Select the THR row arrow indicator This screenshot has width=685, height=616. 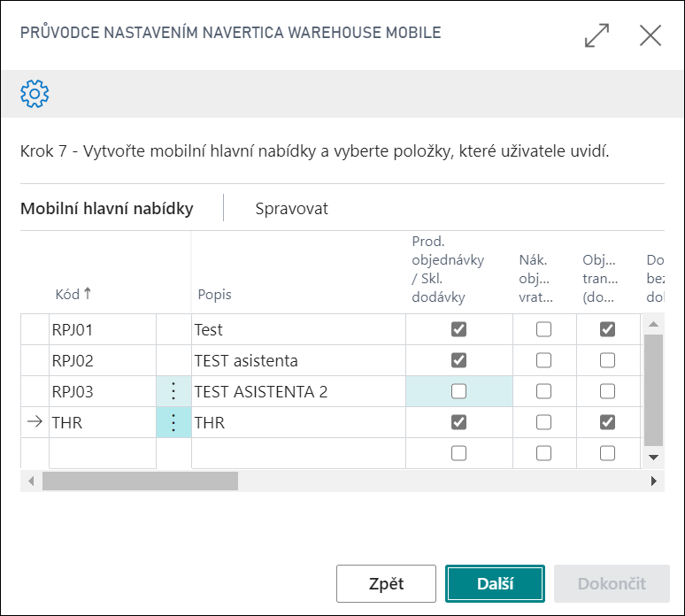click(x=35, y=422)
